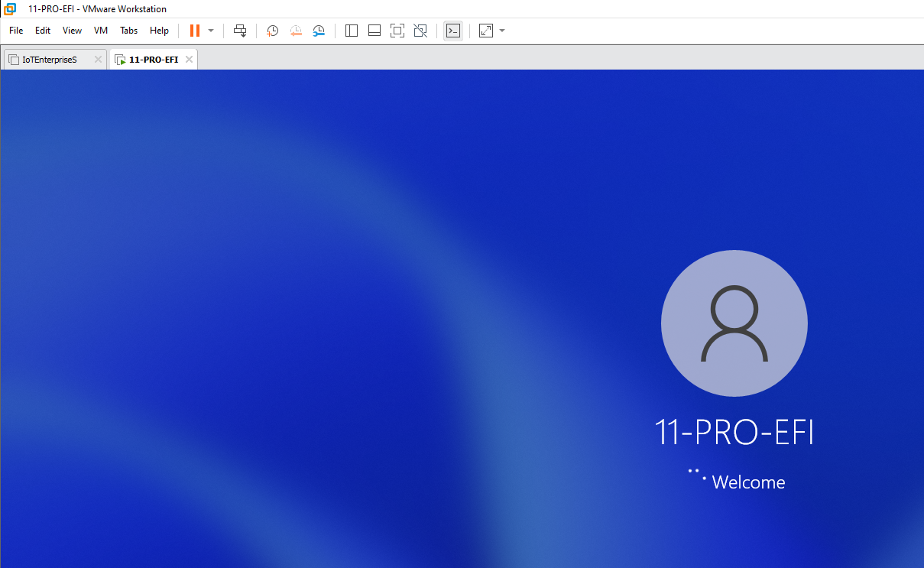The height and width of the screenshot is (568, 924).
Task: Close the 11-PRO-EFI tab
Action: pos(189,60)
